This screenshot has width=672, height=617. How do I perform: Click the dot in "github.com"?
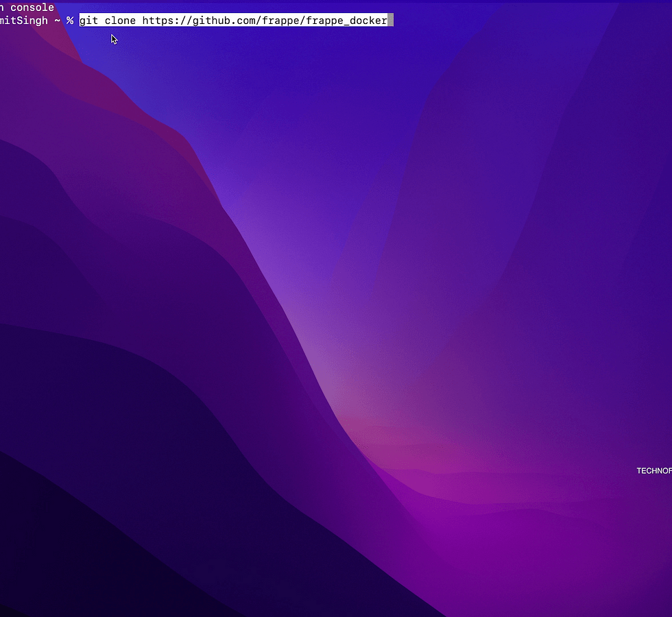pos(233,21)
